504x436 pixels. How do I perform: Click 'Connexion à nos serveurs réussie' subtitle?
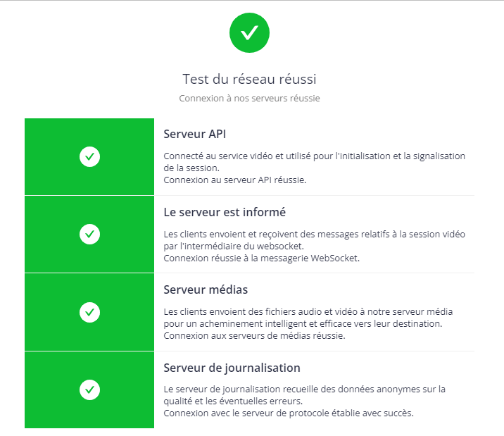tap(249, 98)
